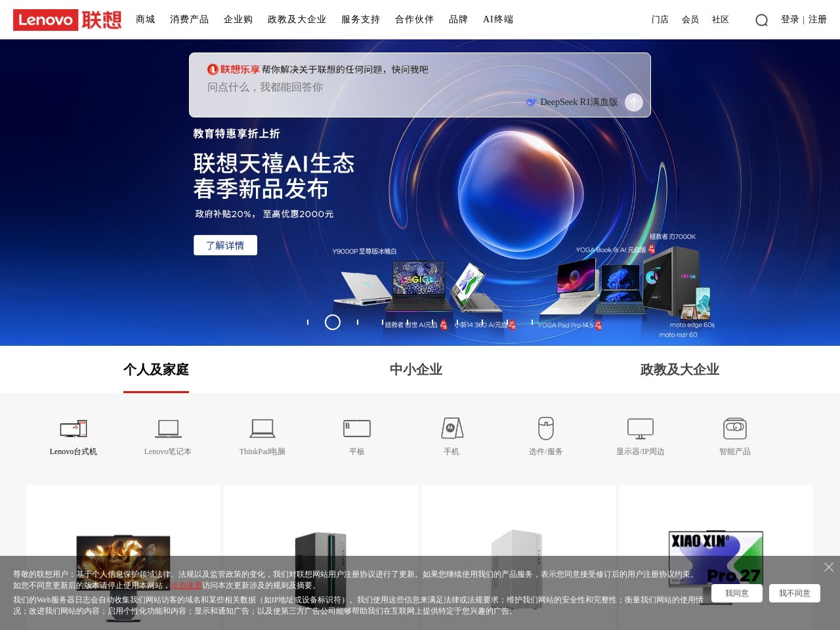This screenshot has width=840, height=630.
Task: Open the 商城 menu
Action: (146, 20)
